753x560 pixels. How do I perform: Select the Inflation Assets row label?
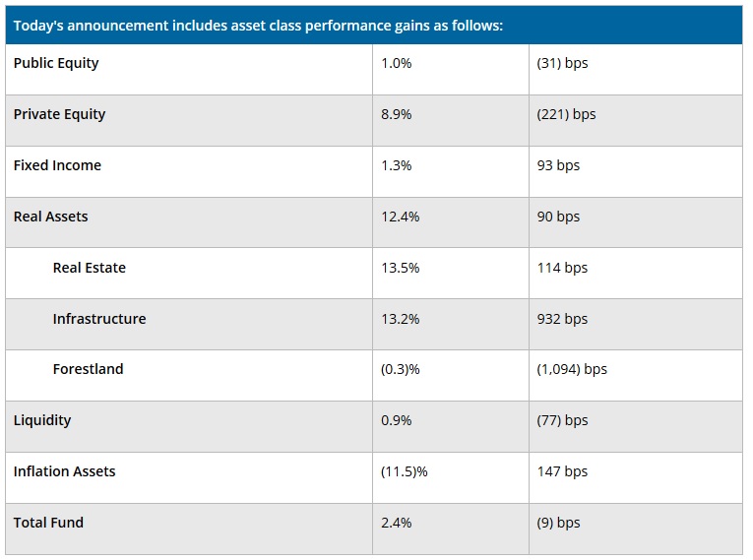(x=64, y=471)
